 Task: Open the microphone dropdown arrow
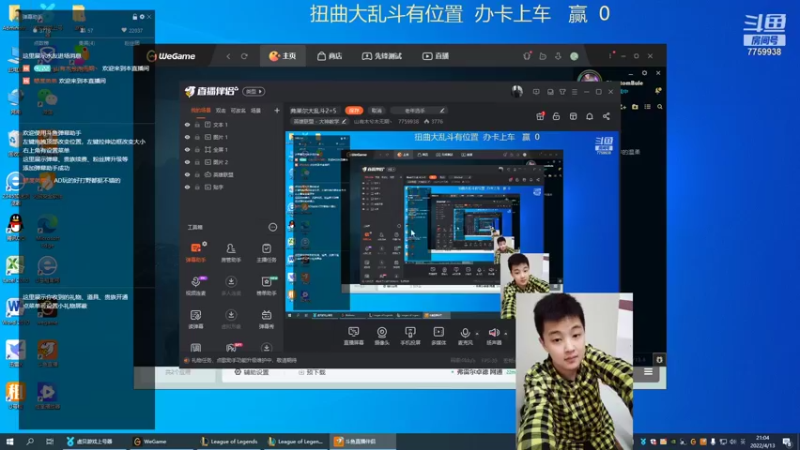click(477, 334)
